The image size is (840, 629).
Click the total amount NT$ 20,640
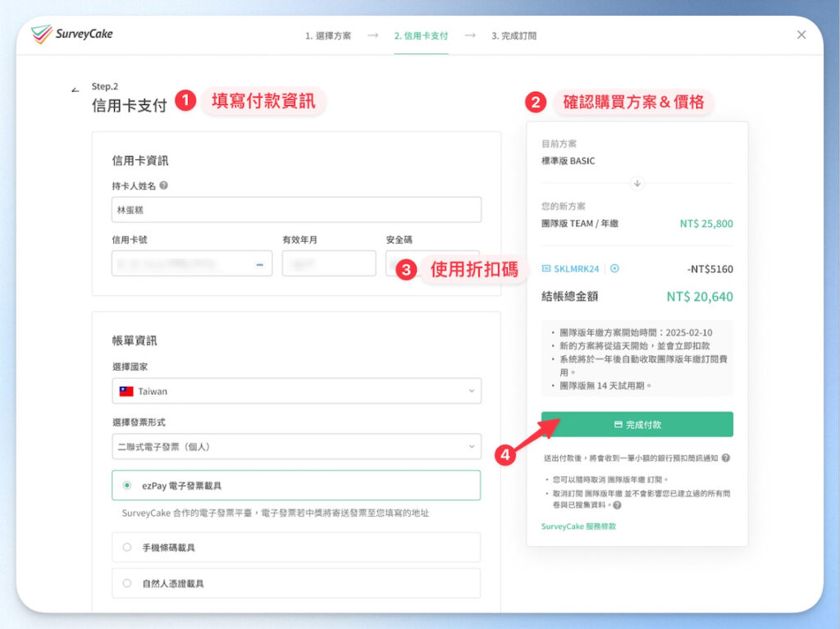click(x=700, y=296)
